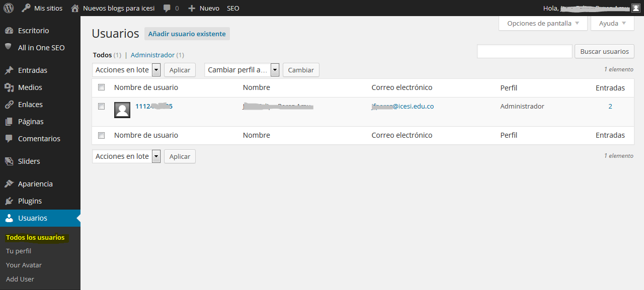Image resolution: width=644 pixels, height=290 pixels.
Task: Open Tu perfil submenu item
Action: (19, 251)
